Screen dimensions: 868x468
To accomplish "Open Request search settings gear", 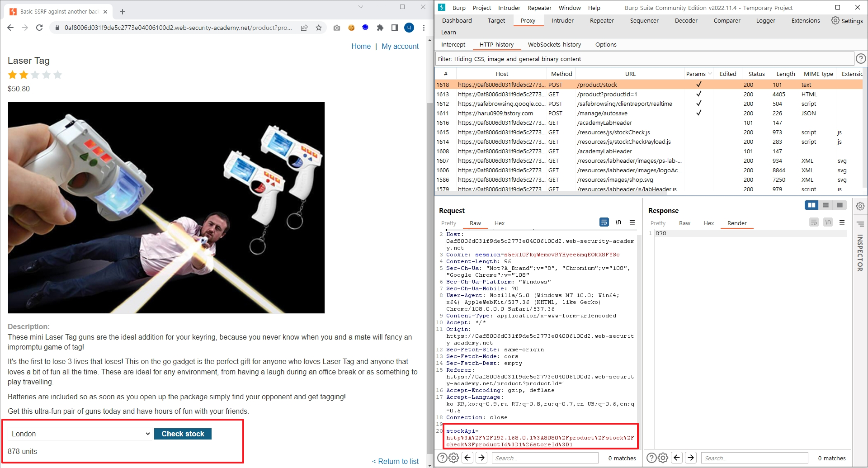I will point(454,458).
